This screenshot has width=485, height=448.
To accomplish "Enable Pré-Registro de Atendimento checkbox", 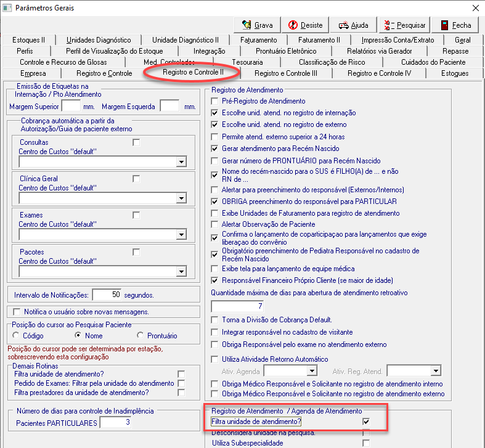I will pyautogui.click(x=214, y=101).
